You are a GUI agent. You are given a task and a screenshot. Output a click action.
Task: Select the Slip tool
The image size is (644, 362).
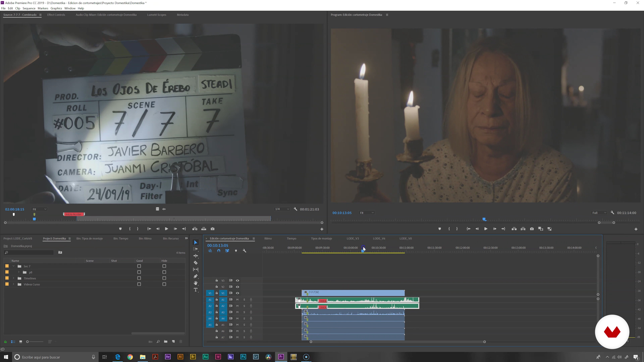[x=196, y=269]
